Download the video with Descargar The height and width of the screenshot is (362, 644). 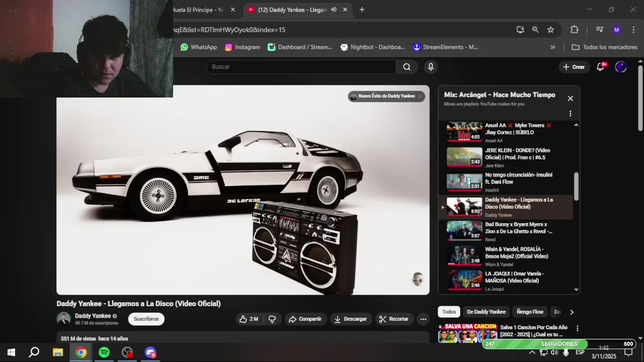(x=351, y=319)
